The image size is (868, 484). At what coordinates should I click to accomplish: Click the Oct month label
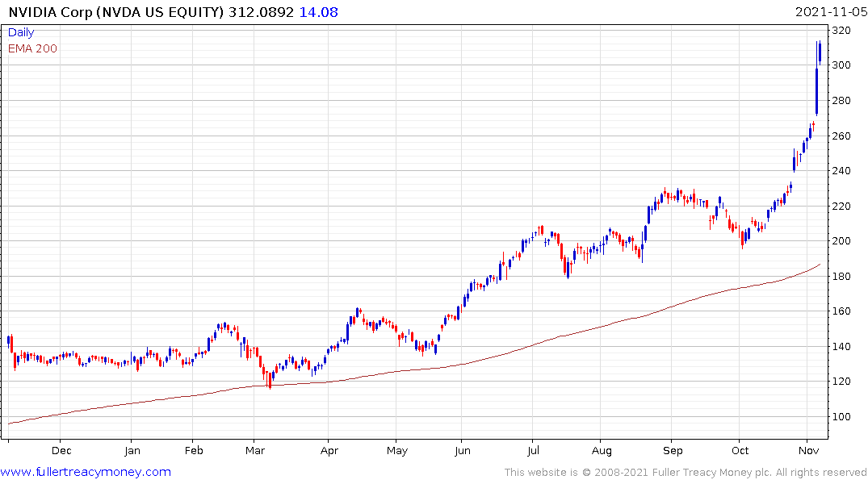(740, 450)
